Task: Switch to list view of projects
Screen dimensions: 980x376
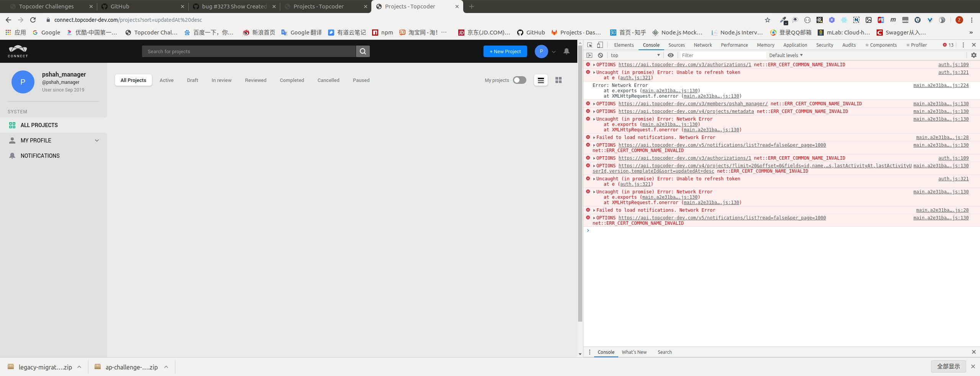Action: point(541,80)
